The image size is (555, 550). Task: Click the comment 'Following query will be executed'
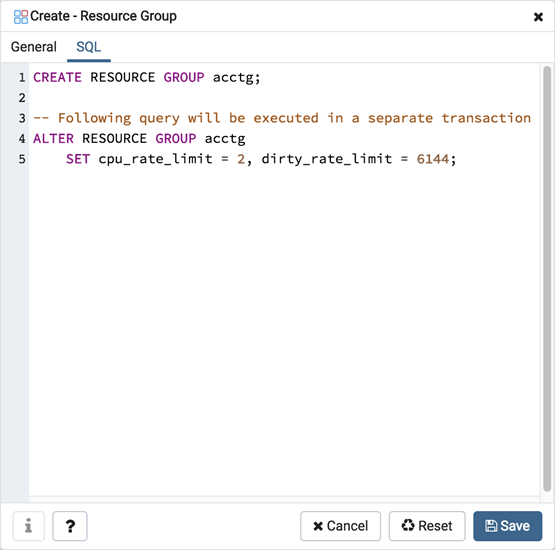coord(188,118)
